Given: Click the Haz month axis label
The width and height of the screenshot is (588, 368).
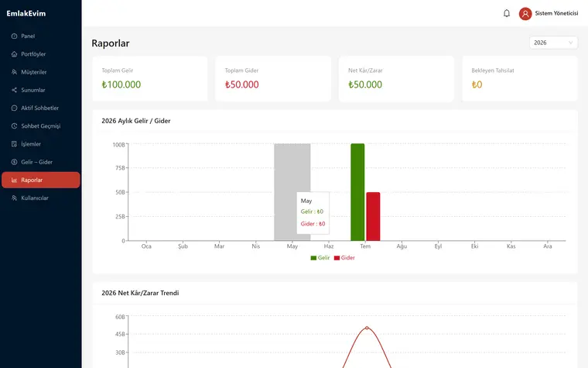Looking at the screenshot, I should click(329, 246).
